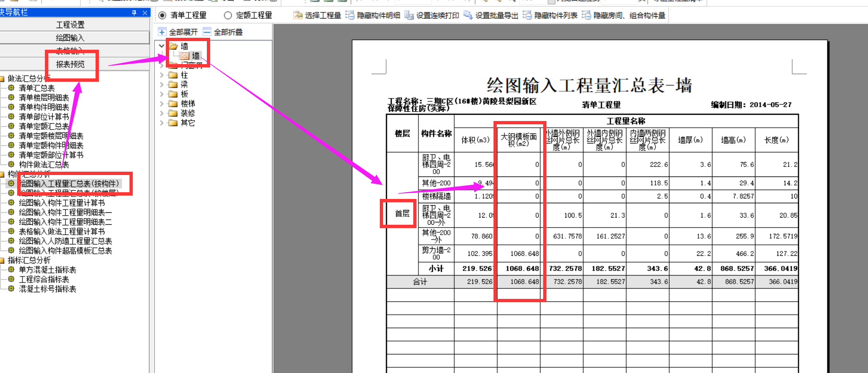Image resolution: width=868 pixels, height=373 pixels.
Task: Click the 柱 folder icon
Action: coord(173,75)
